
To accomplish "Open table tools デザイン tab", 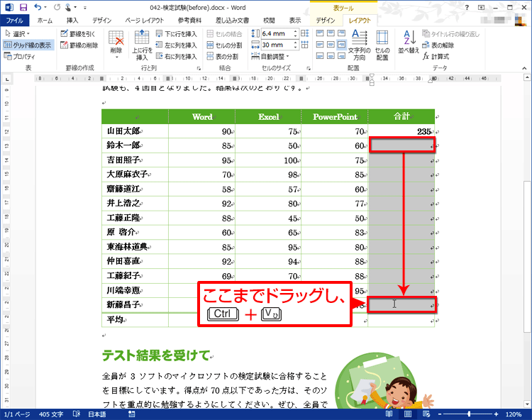I will coord(326,21).
